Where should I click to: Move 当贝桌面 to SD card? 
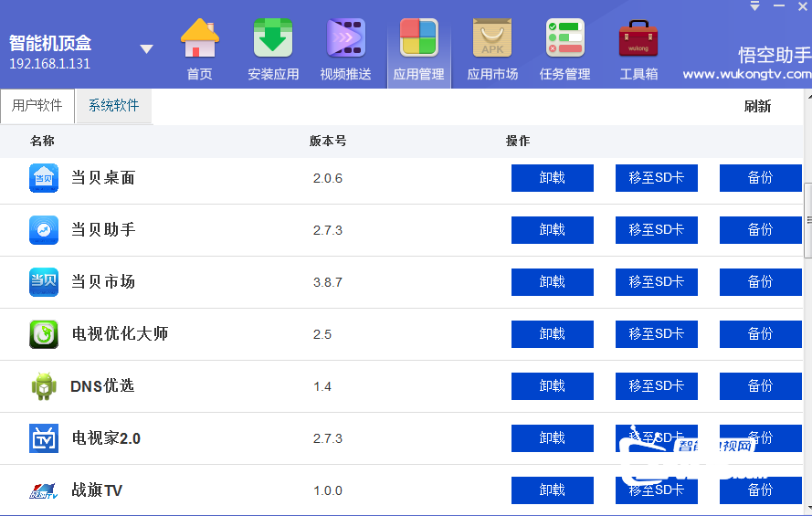tap(656, 178)
